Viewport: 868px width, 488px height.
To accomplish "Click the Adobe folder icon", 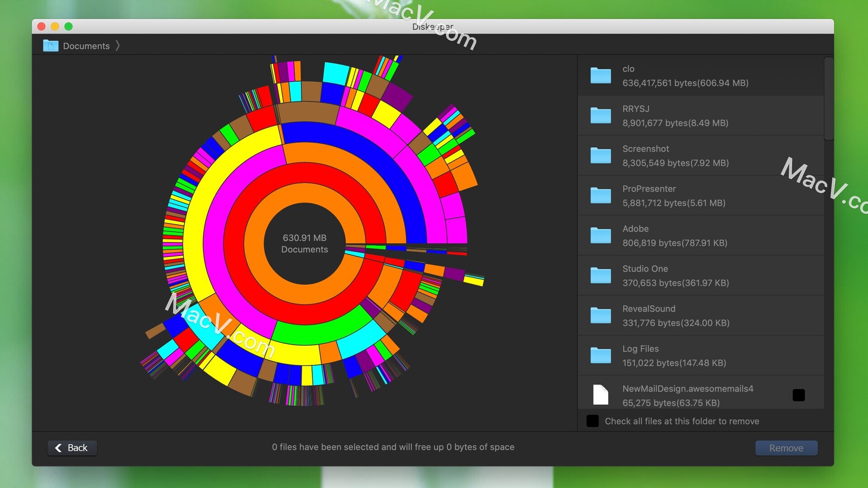I will (x=600, y=235).
